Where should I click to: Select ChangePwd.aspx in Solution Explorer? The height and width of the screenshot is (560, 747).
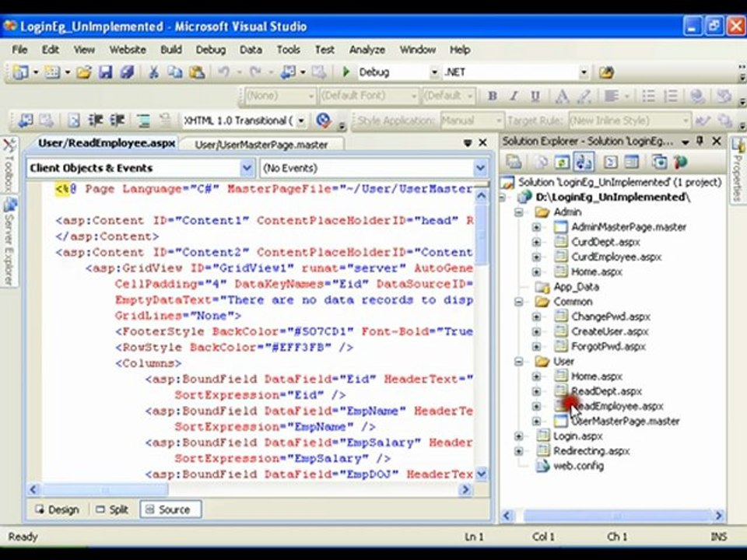[610, 317]
